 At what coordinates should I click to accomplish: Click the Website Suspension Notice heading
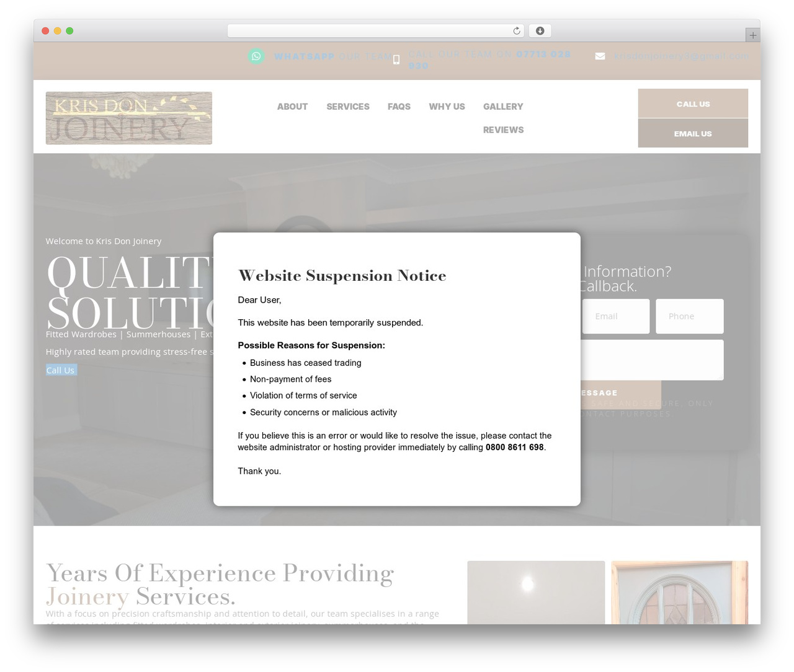coord(342,276)
